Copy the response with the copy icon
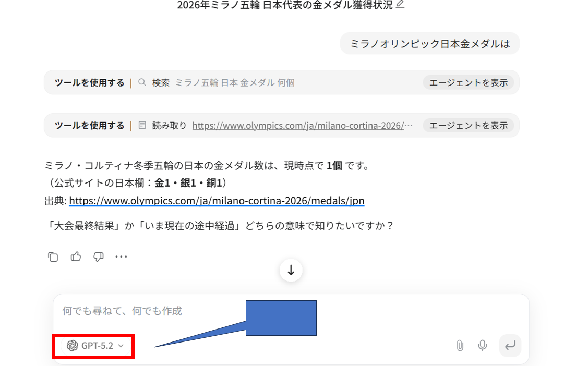Viewport: 588px width, 366px height. (x=53, y=257)
